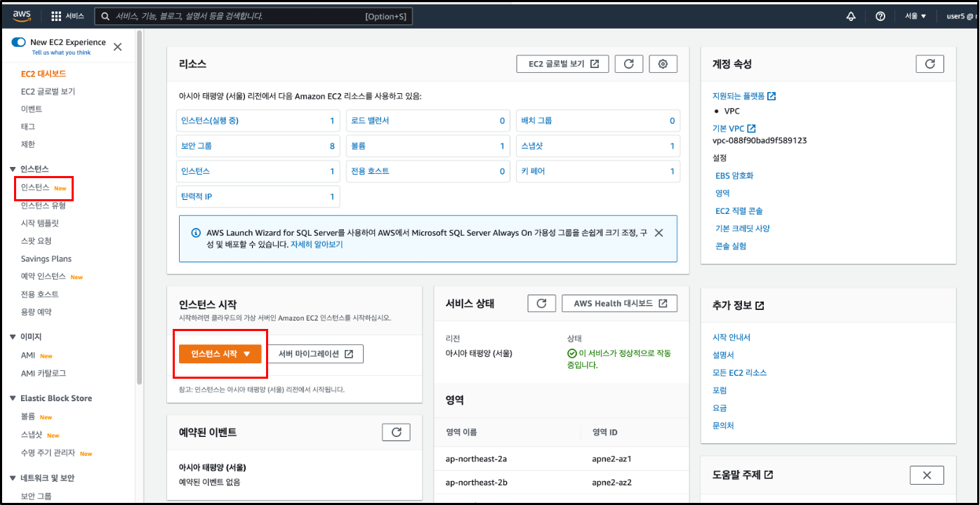Viewport: 980px width, 505px height.
Task: Dismiss the AWS Launch Wizard info banner
Action: click(658, 233)
